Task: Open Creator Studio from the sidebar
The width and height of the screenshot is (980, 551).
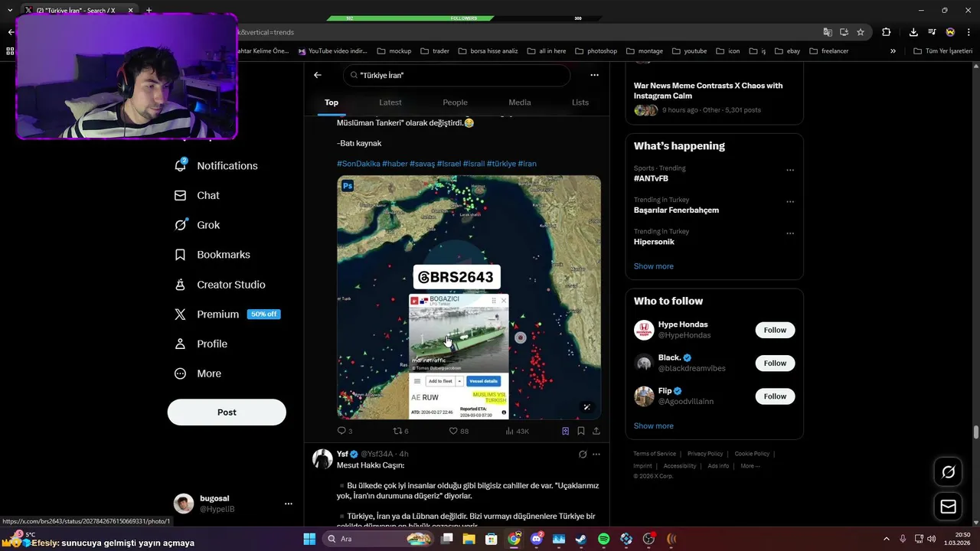Action: pos(220,285)
